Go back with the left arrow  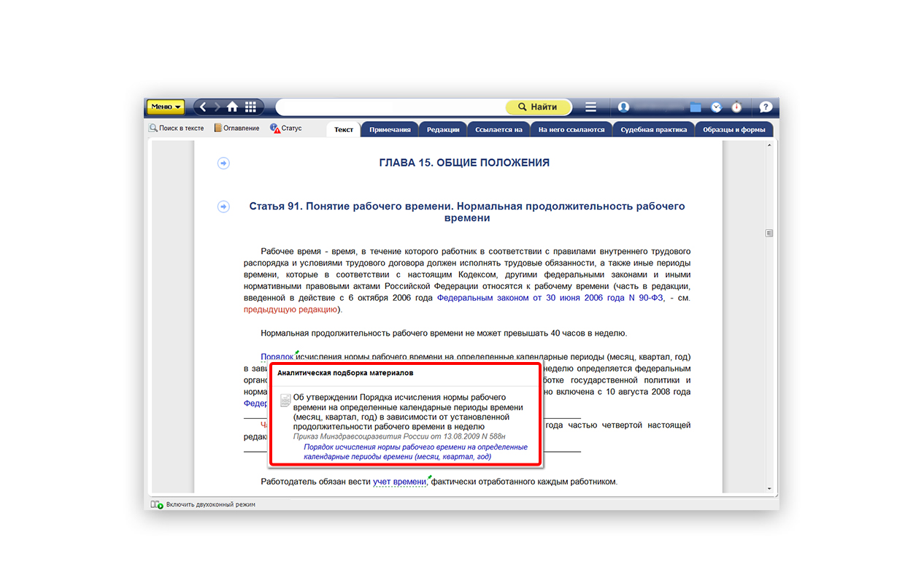point(203,107)
